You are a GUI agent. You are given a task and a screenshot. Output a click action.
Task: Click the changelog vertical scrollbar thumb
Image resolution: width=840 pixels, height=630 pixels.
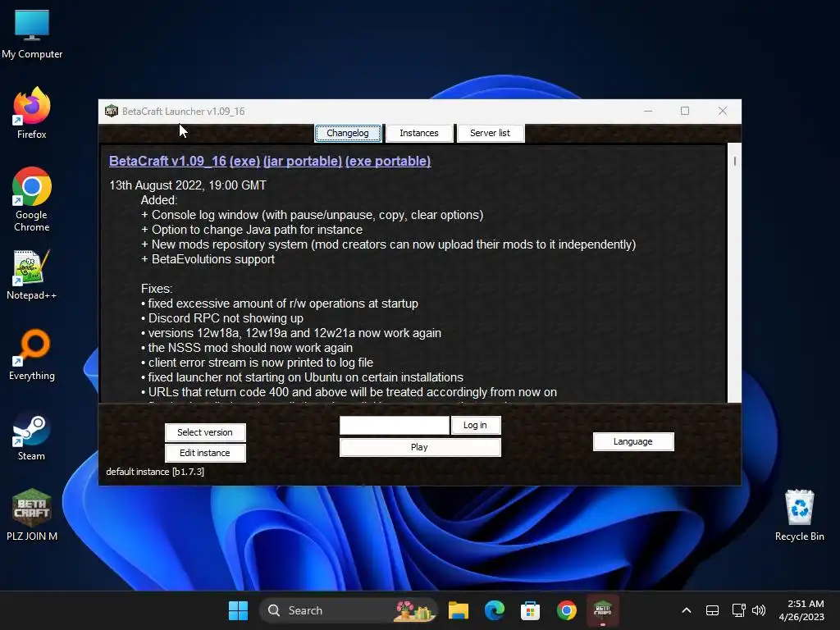point(734,161)
